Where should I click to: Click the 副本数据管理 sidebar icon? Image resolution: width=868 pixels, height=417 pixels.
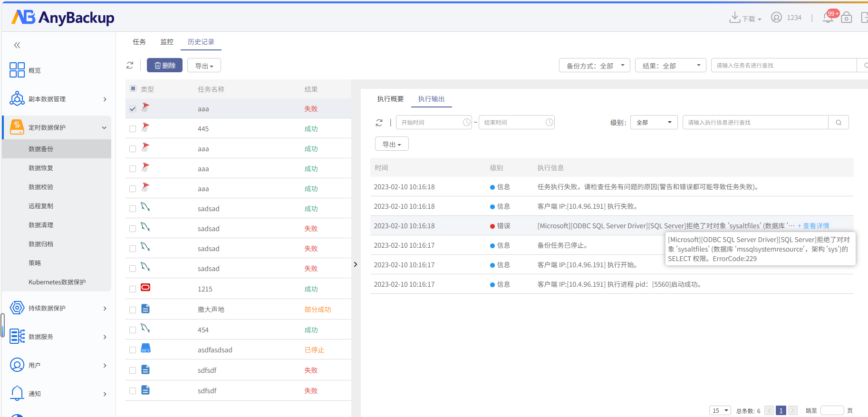(17, 98)
